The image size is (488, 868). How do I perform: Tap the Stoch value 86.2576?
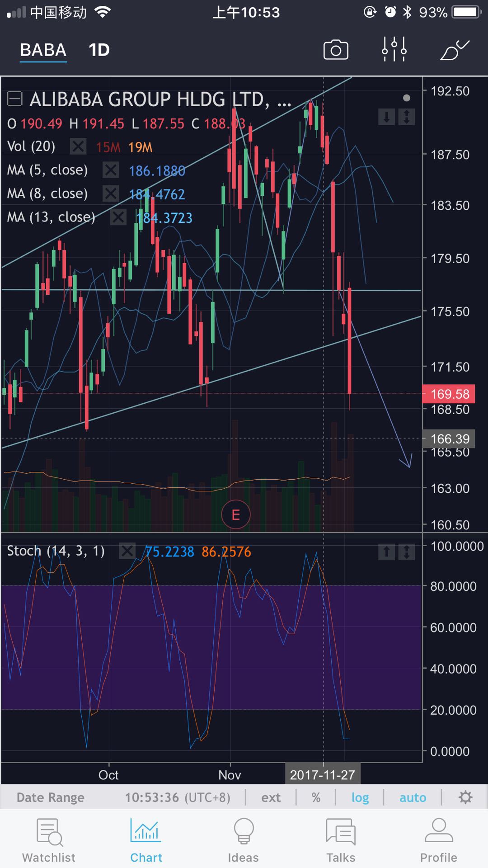pyautogui.click(x=226, y=552)
